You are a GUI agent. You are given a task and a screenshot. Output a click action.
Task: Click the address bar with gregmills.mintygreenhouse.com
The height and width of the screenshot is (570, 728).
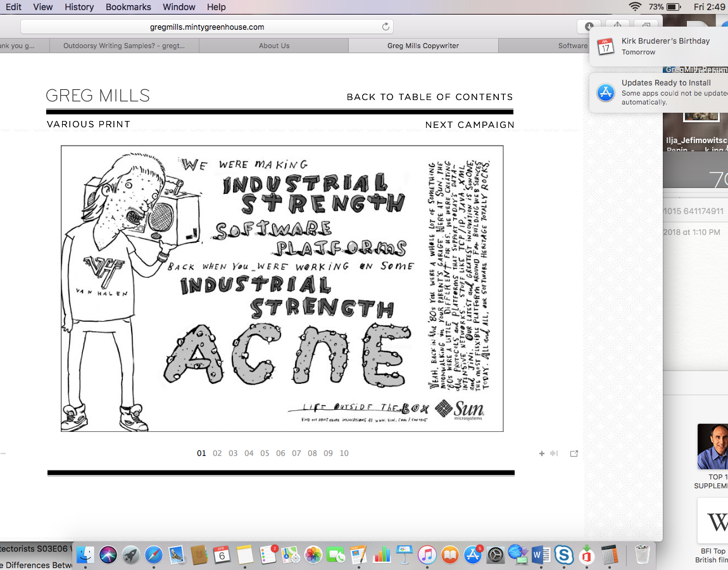(x=207, y=27)
